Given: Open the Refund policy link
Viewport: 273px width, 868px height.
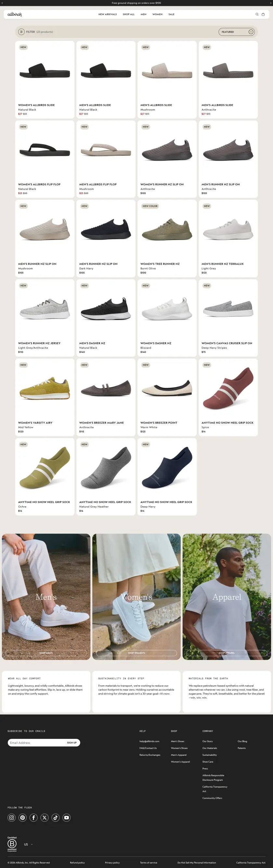Looking at the screenshot, I should pos(77,862).
